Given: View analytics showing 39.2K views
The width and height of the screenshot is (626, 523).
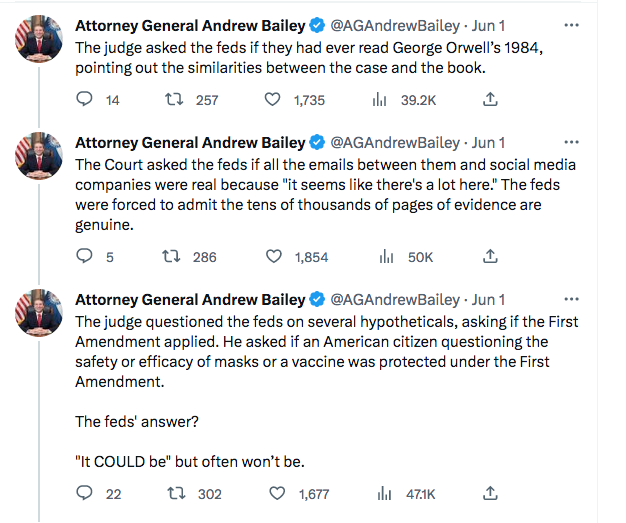Looking at the screenshot, I should (x=379, y=100).
